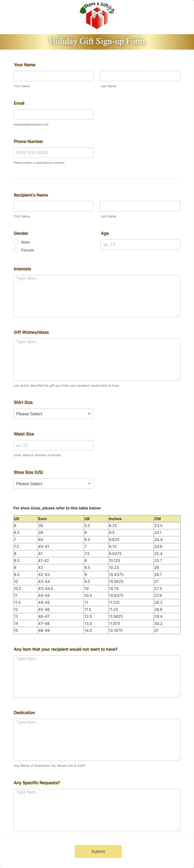Select the Male gender option
This screenshot has width=194, height=868.
pos(16,242)
